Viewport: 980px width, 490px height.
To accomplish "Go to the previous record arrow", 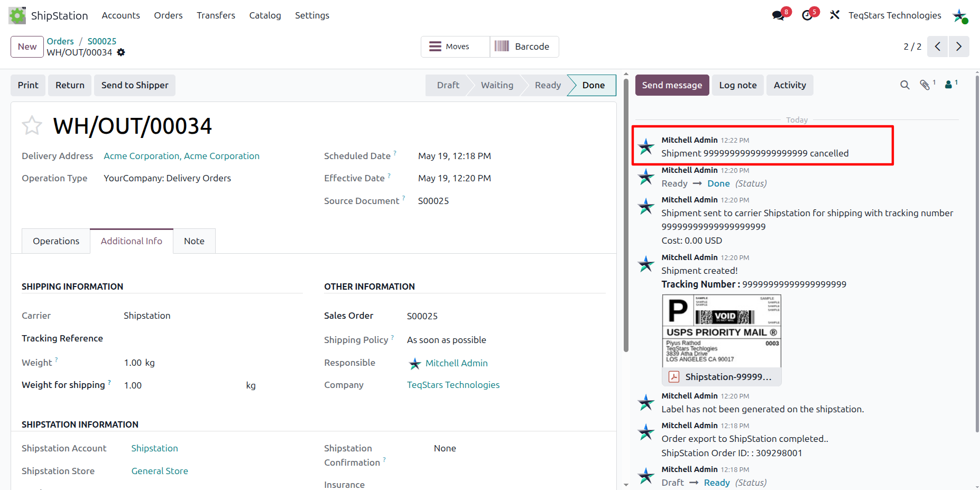I will (x=938, y=47).
